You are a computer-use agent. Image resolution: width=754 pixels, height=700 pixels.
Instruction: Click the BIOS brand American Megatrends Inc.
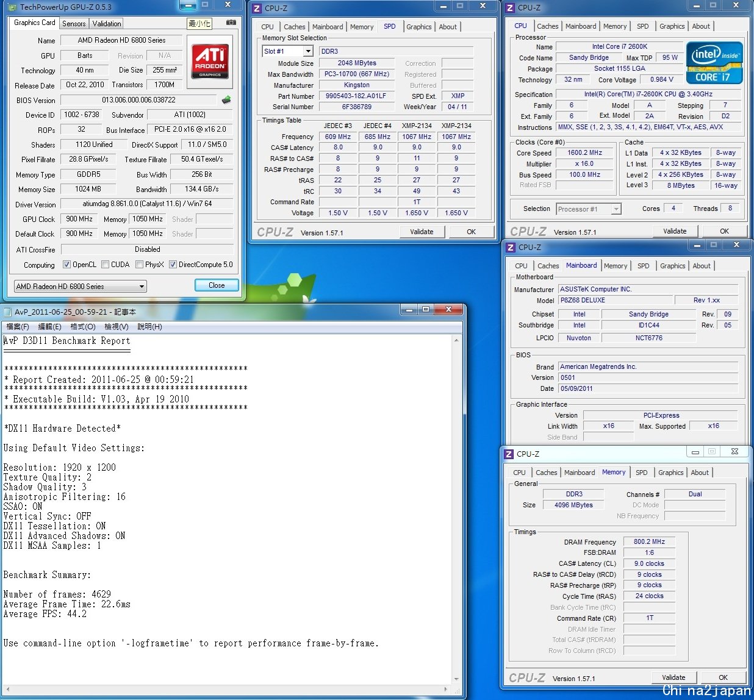click(648, 366)
